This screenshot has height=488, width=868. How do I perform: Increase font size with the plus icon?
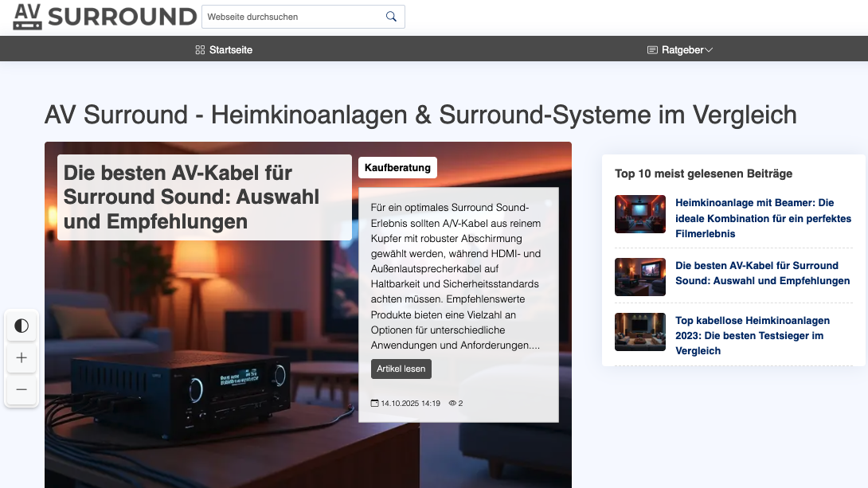[22, 357]
